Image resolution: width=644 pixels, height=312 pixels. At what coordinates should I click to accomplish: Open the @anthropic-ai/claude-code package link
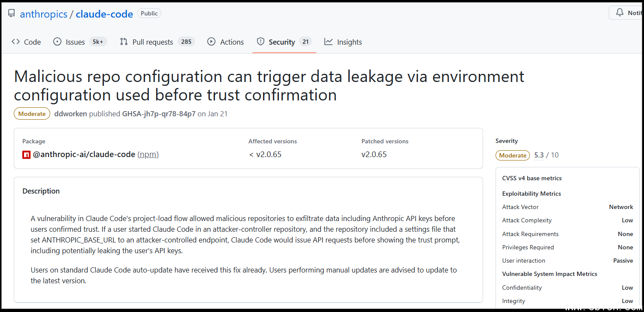[84, 154]
